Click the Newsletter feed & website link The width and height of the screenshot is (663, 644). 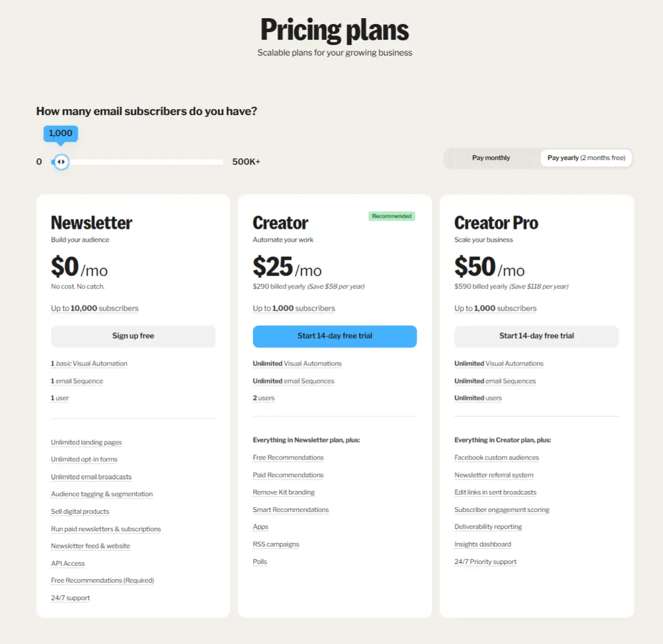[90, 545]
